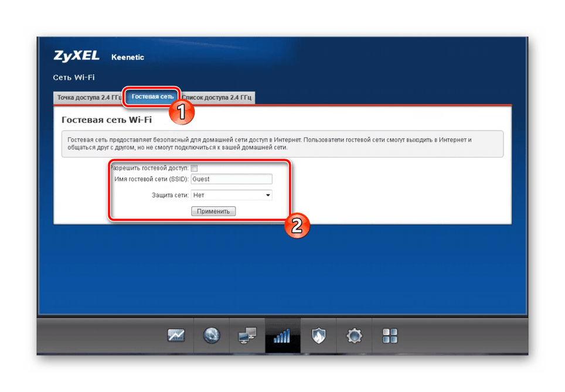565x392 pixels.
Task: Open the system monitor chart icon
Action: [176, 336]
